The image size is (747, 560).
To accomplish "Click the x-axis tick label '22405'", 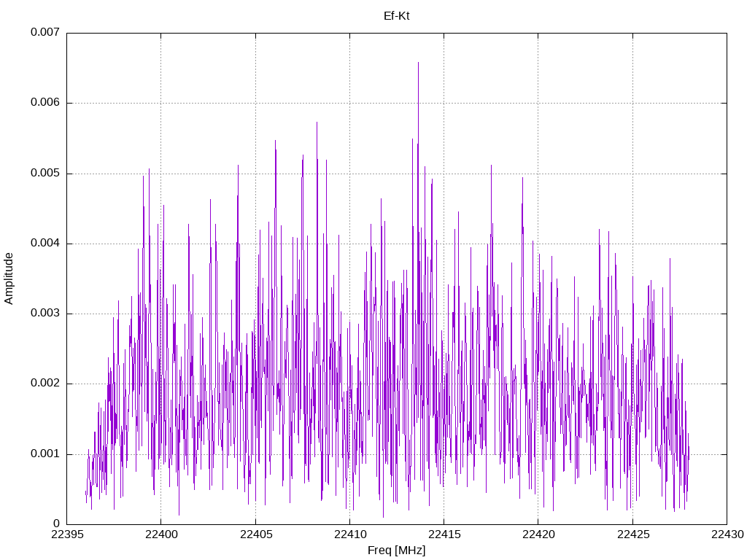I will point(256,534).
